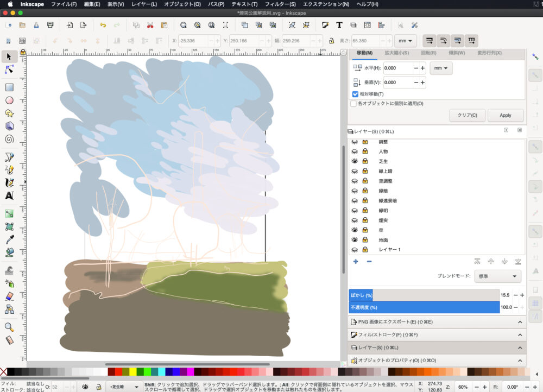Click the クリア button
Screen dimensions: 543x392
(467, 115)
